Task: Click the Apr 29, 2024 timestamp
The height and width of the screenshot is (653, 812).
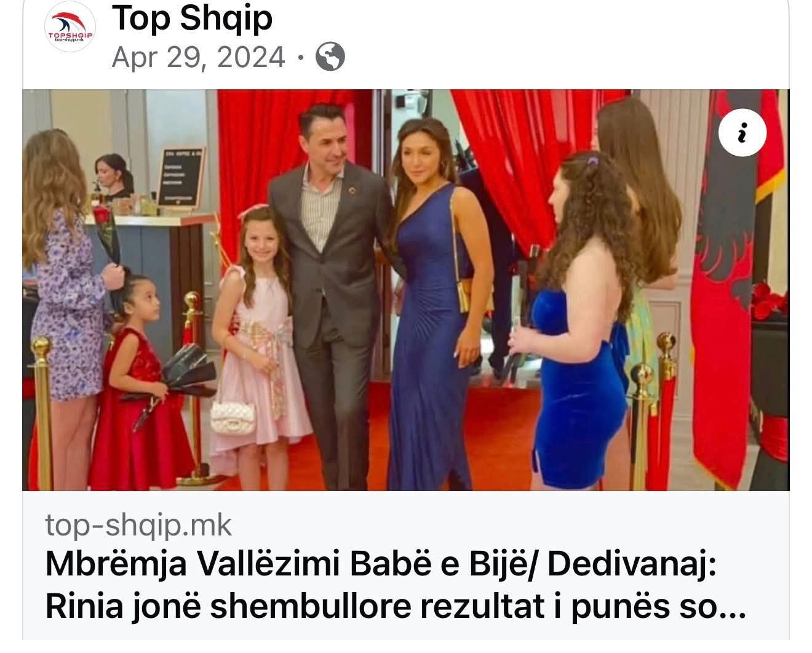Action: pyautogui.click(x=199, y=57)
